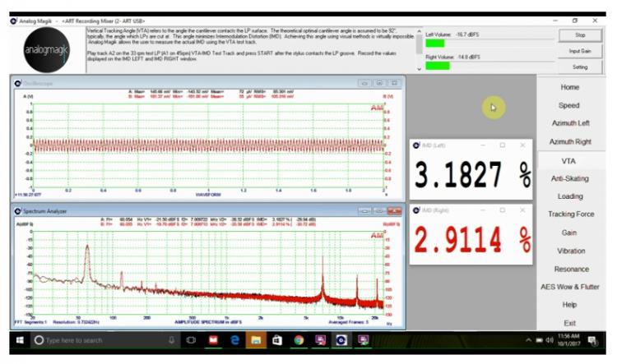617x364 pixels.
Task: Click up arrow of instructions scrollbar
Action: (x=419, y=31)
